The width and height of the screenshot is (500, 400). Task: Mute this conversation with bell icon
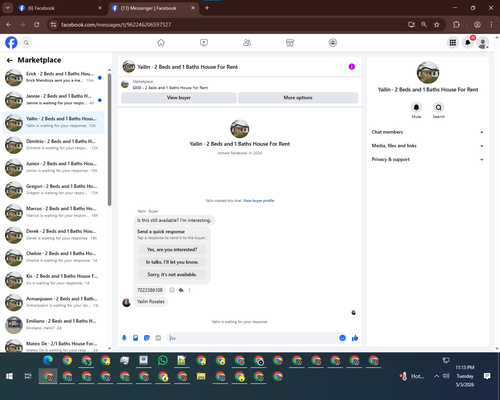(416, 107)
